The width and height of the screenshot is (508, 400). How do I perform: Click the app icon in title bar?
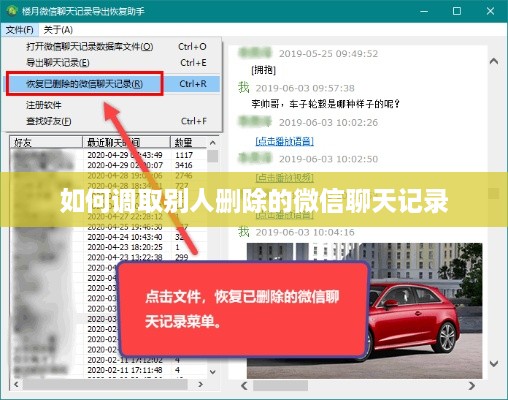point(11,11)
